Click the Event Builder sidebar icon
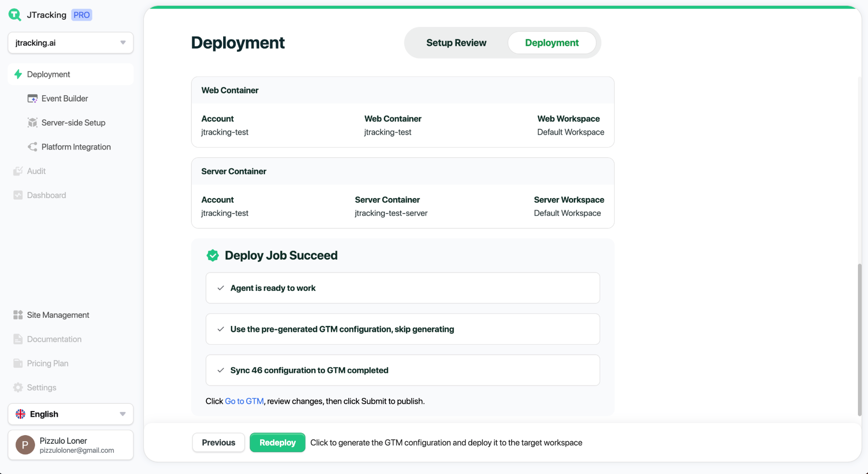Screen dimensions: 868x474 point(32,99)
